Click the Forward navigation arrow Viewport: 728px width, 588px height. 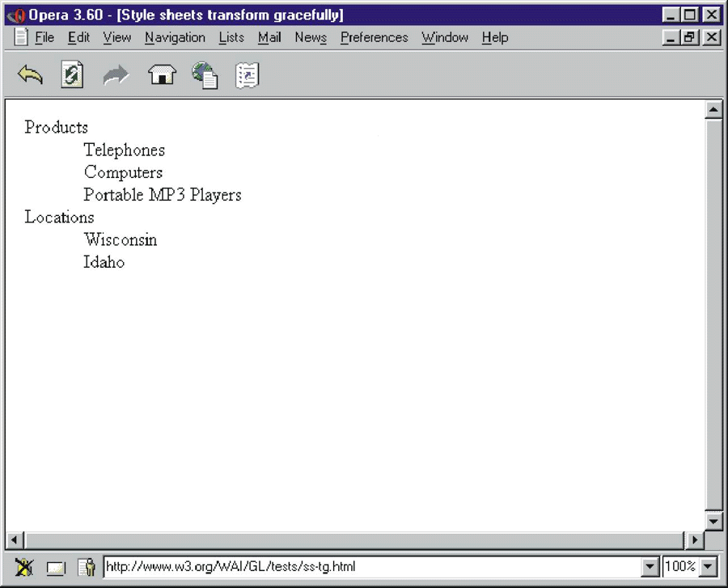116,74
